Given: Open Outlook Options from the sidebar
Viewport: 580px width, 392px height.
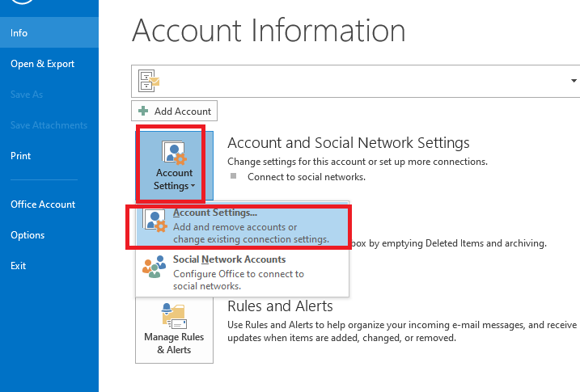Looking at the screenshot, I should click(28, 235).
